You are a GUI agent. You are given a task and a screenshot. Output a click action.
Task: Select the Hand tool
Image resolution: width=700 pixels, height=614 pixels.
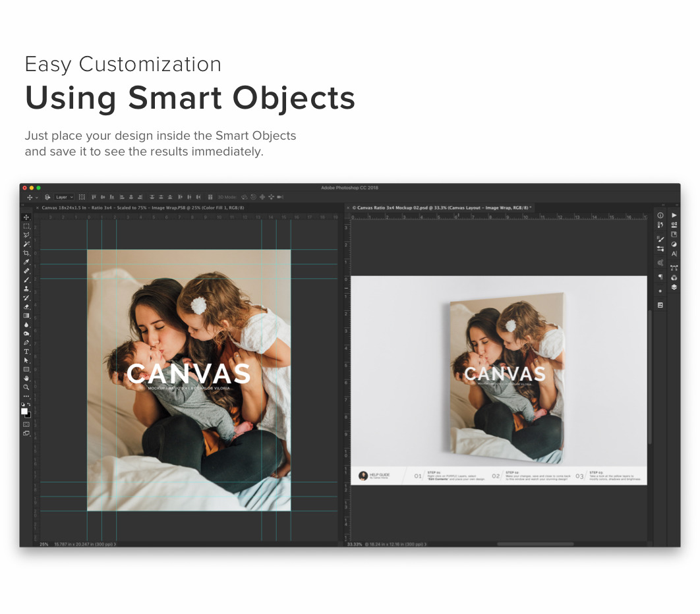(x=26, y=378)
